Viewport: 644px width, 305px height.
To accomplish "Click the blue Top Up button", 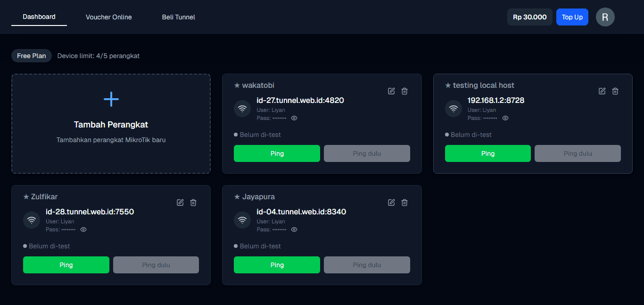I will [x=572, y=17].
